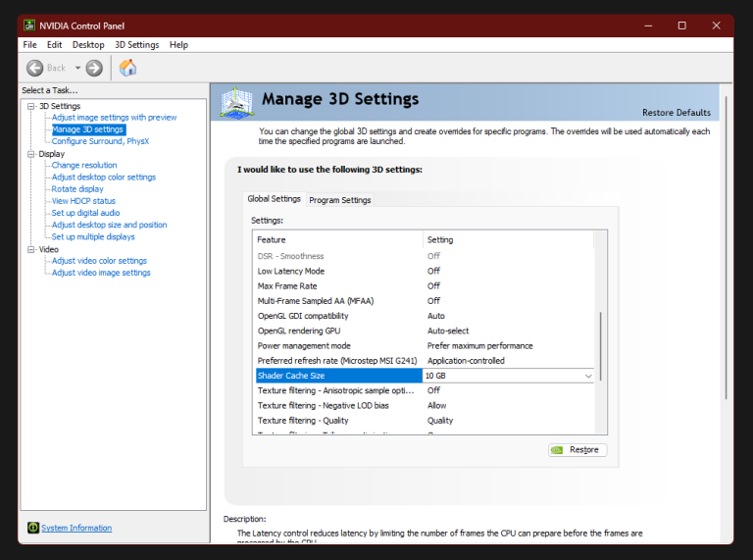Image resolution: width=753 pixels, height=560 pixels.
Task: Click the Manage 3D Settings header icon
Action: pos(239,102)
